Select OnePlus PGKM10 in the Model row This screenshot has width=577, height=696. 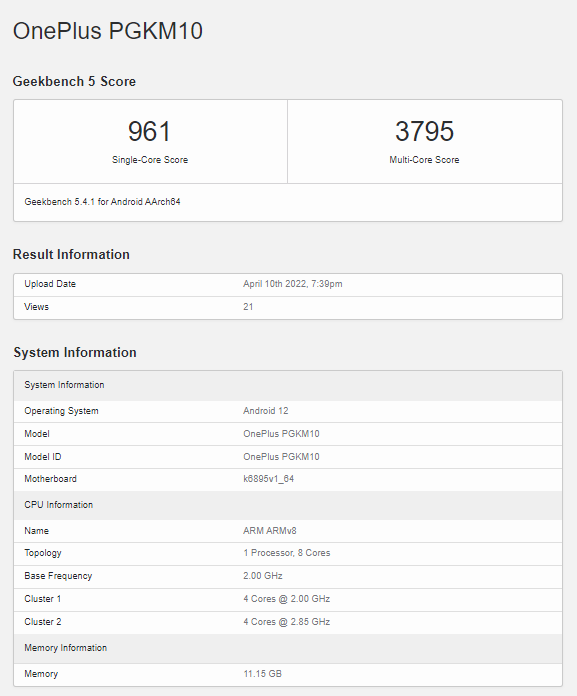tap(281, 434)
